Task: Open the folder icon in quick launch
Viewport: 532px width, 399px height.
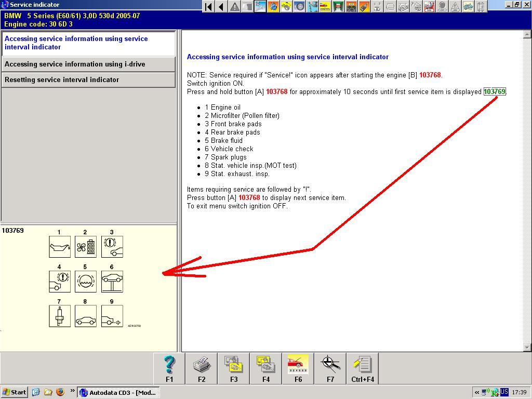Action: pos(48,392)
